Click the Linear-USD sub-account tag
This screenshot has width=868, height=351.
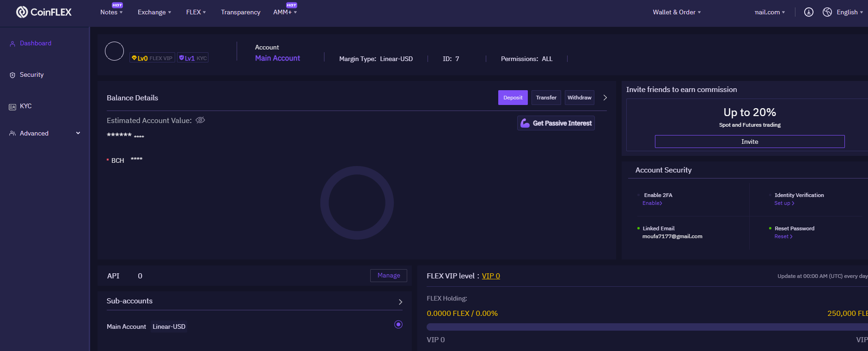pyautogui.click(x=169, y=326)
